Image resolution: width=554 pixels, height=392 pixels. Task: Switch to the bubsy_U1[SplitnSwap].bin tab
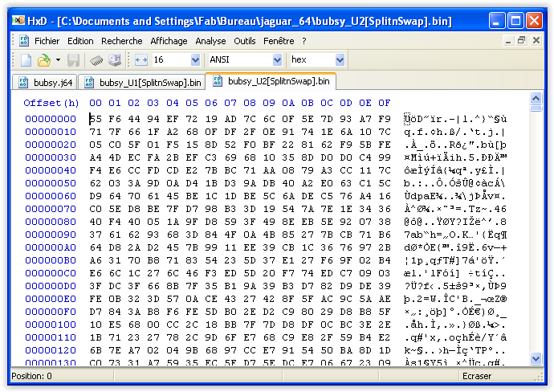tap(142, 83)
